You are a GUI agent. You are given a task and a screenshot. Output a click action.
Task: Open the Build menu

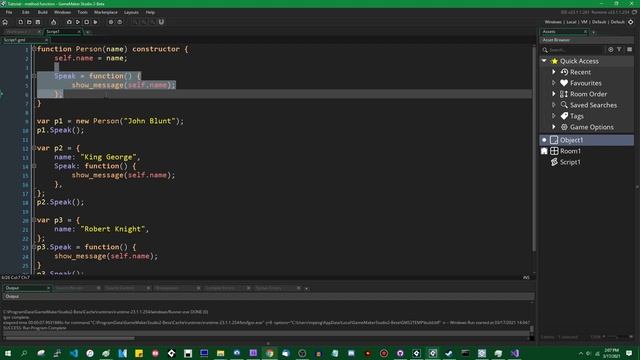(x=42, y=12)
